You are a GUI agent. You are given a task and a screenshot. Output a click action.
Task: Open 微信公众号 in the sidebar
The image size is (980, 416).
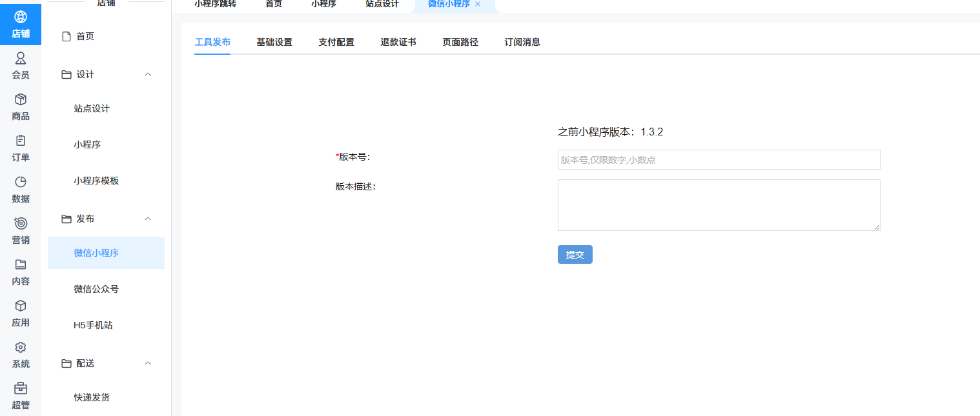click(96, 289)
